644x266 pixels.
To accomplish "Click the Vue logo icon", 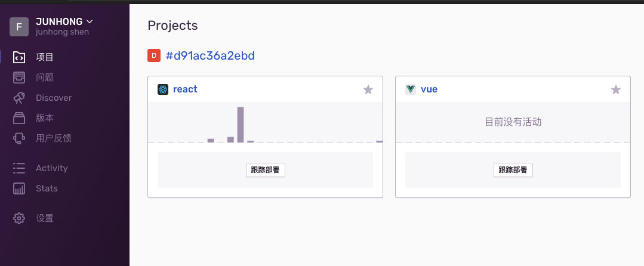I will pos(411,89).
